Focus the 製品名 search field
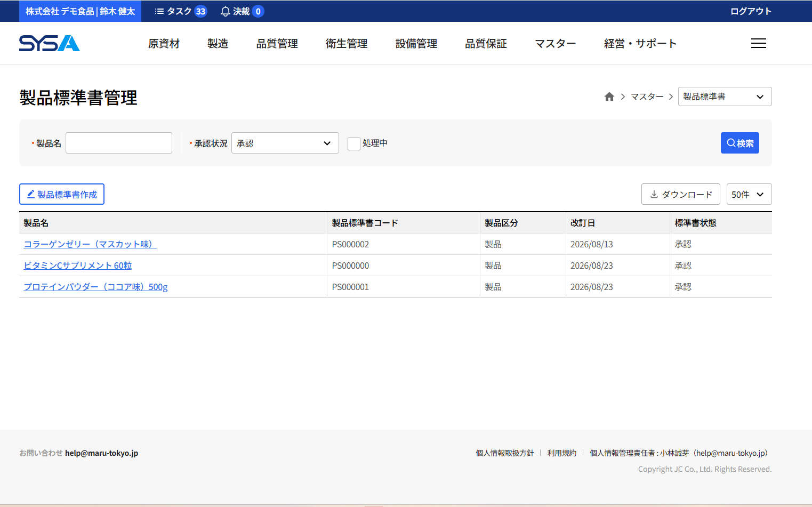Viewport: 812px width, 507px height. point(119,143)
